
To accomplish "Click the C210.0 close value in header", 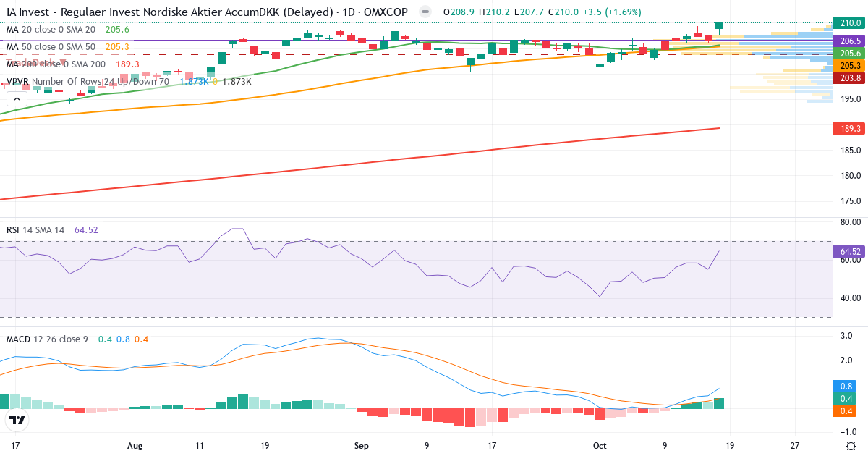I will (563, 12).
